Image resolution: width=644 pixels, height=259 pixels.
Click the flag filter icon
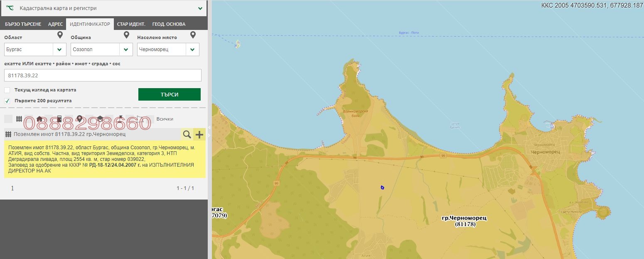(x=120, y=119)
